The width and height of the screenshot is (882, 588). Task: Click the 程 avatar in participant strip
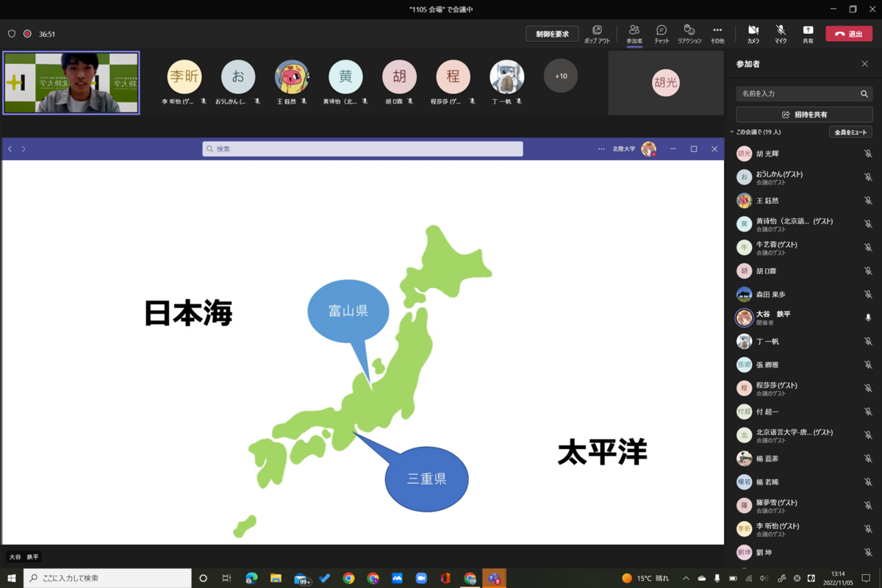[x=453, y=76]
